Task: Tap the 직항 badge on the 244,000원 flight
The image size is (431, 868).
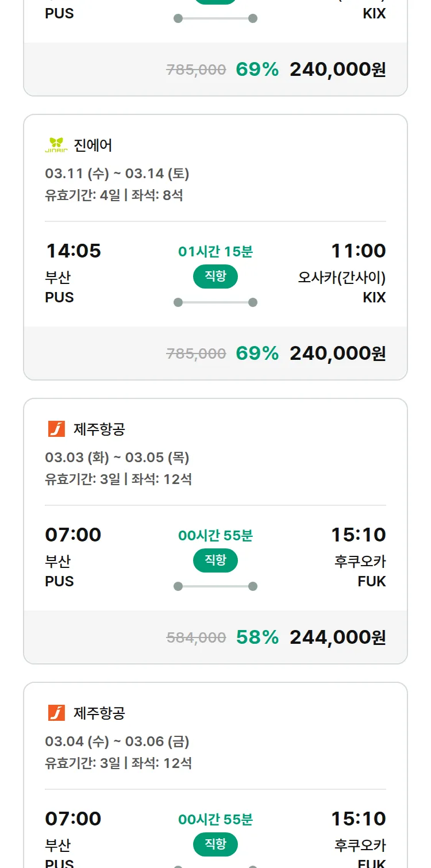Action: 215,560
